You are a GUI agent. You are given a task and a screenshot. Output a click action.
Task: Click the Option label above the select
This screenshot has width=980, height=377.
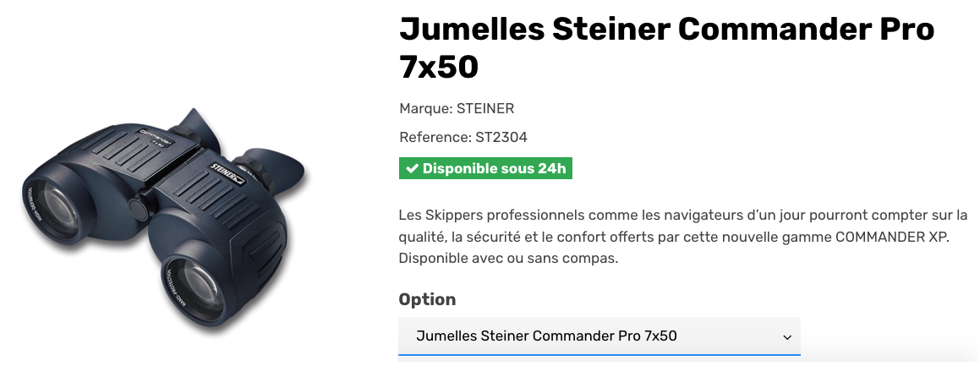427,299
